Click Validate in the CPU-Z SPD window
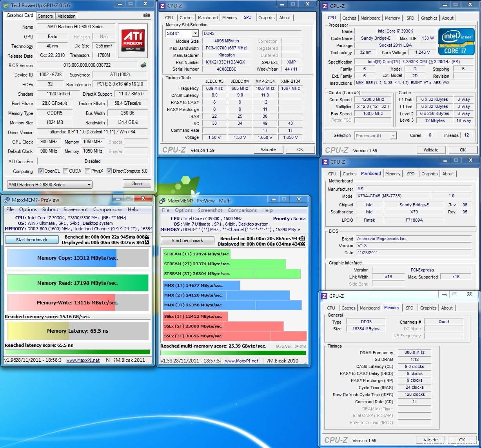Screen dimensions: 481x448 pos(268,149)
